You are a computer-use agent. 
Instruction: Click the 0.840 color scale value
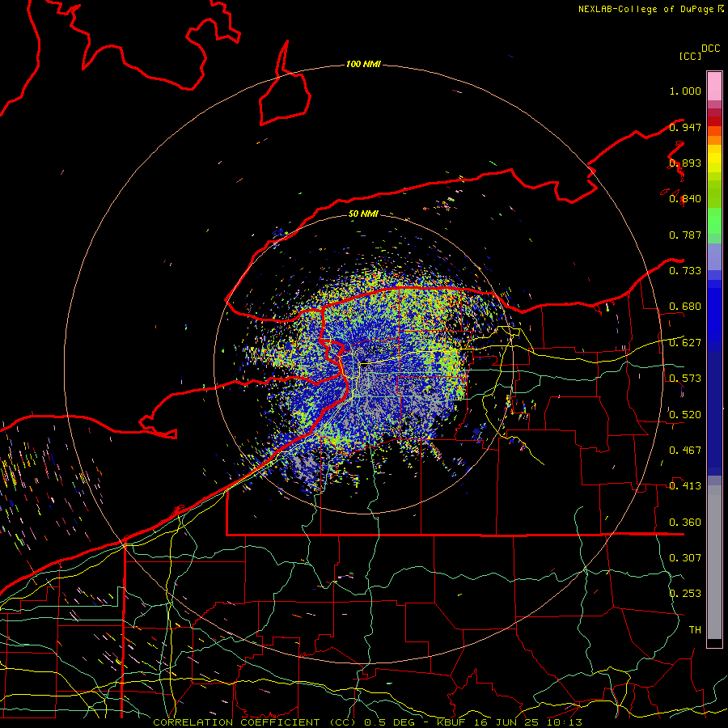685,199
